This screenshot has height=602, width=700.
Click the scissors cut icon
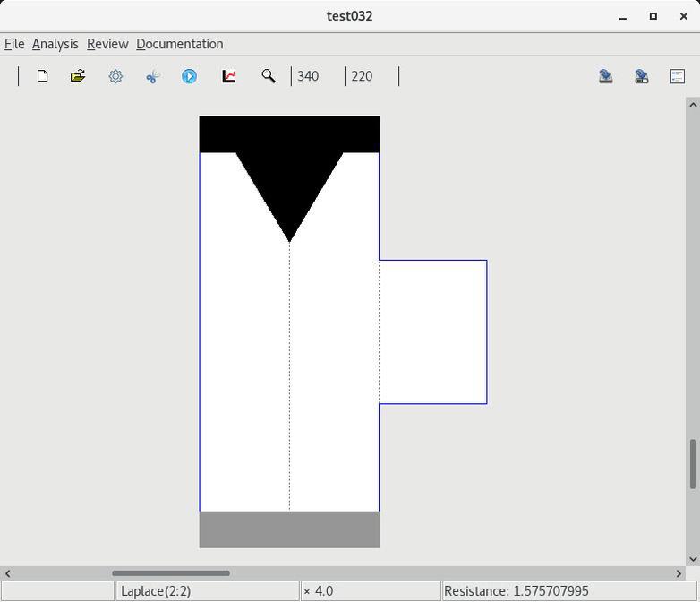152,76
